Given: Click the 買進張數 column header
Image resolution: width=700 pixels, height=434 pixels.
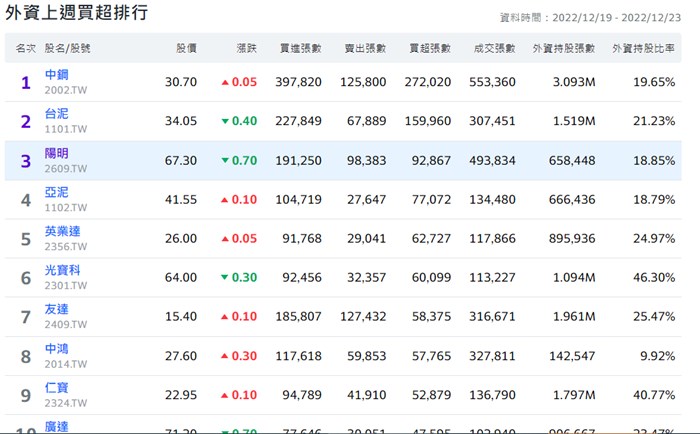Looking at the screenshot, I should point(300,48).
